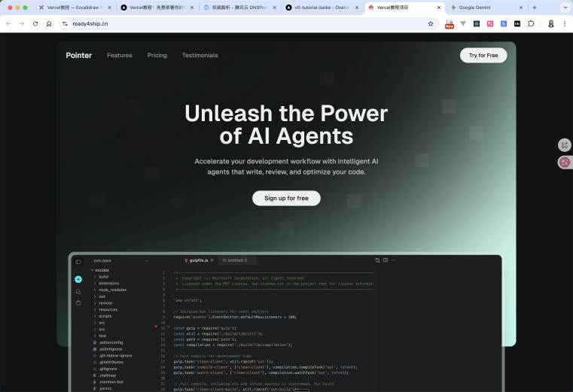Focus the address bar showing ready4ship.cn
This screenshot has height=392, width=573.
pos(226,23)
